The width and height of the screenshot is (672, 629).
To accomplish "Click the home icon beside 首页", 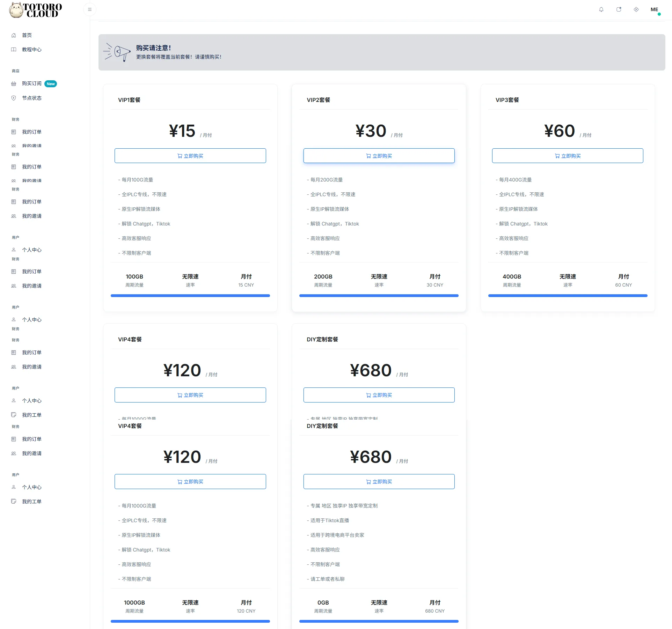I will click(x=14, y=35).
